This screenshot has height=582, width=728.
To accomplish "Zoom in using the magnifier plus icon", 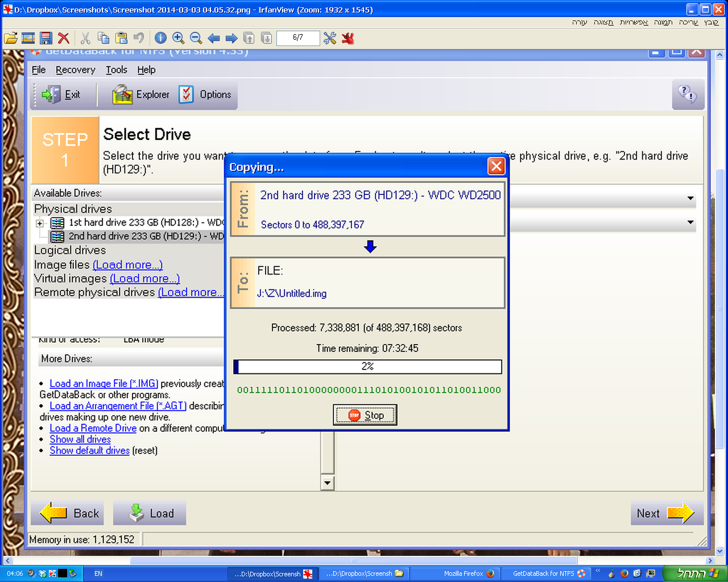I will pos(178,38).
